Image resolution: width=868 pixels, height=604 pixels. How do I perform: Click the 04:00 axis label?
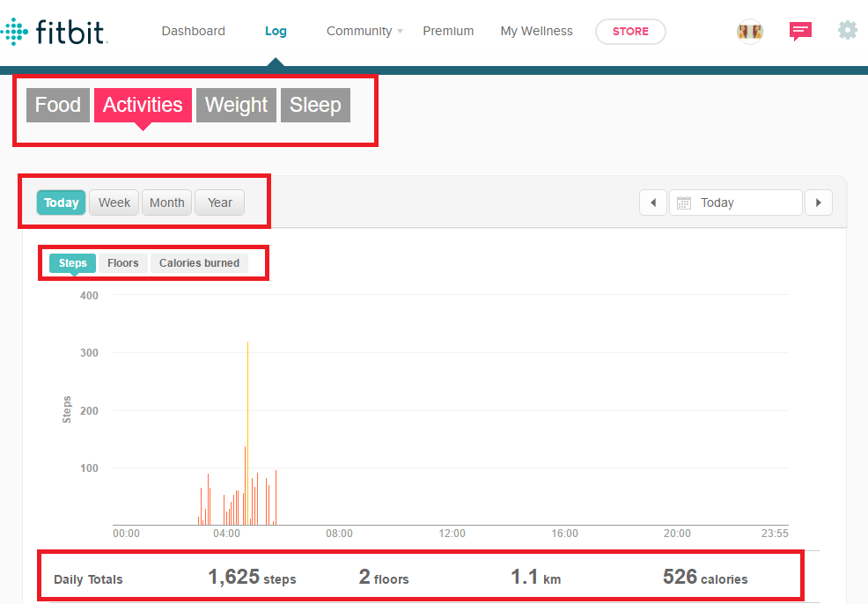pos(226,534)
